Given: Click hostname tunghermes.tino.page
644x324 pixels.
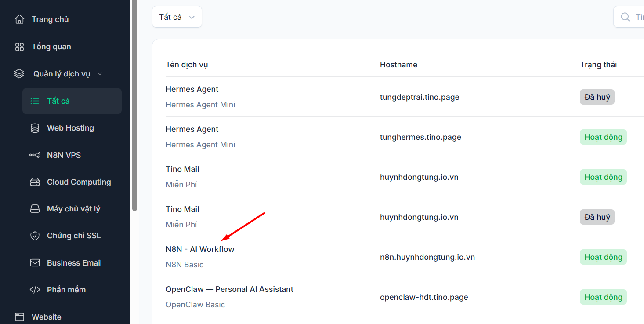Looking at the screenshot, I should tap(420, 137).
